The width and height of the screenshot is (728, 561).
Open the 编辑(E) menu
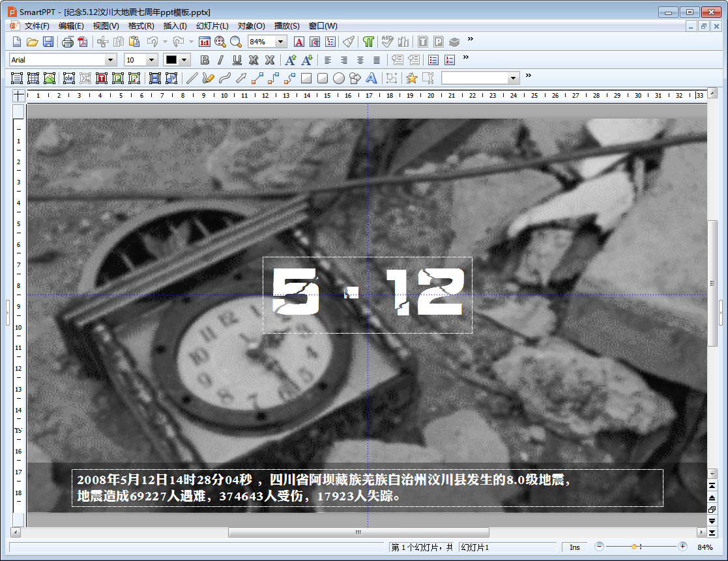tap(71, 26)
